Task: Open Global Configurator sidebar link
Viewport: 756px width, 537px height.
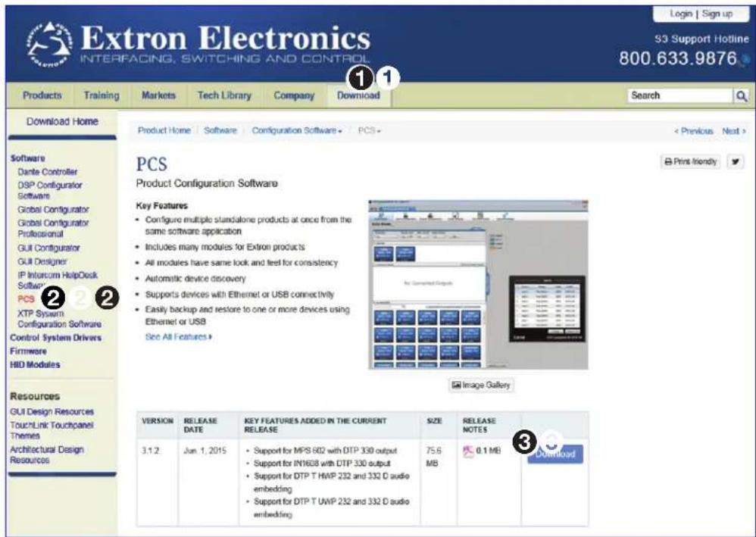Action: tap(53, 209)
